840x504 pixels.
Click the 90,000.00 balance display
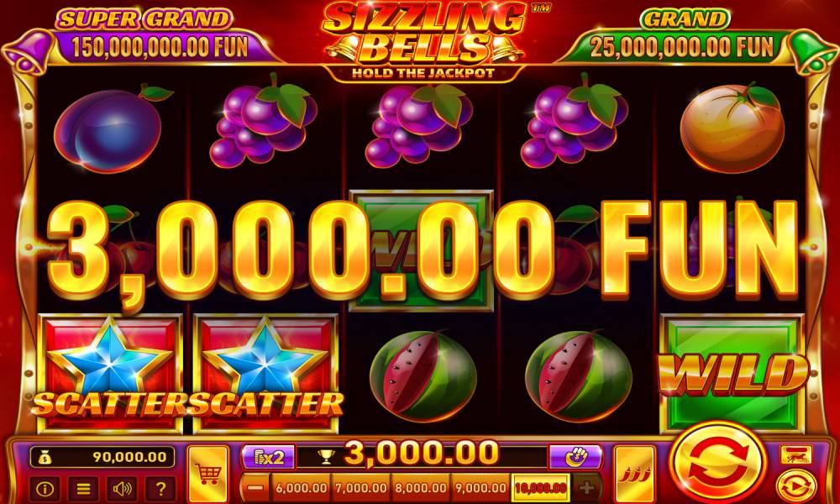102,457
